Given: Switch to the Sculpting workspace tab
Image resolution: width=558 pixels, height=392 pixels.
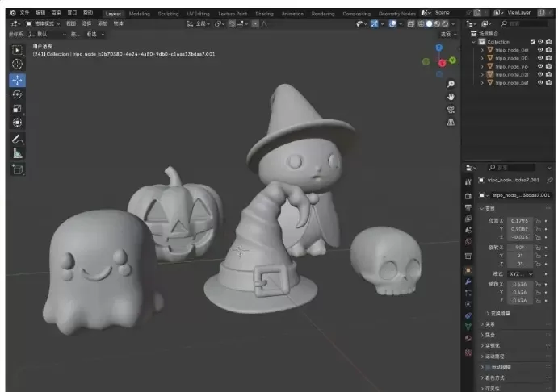Looking at the screenshot, I should point(169,13).
